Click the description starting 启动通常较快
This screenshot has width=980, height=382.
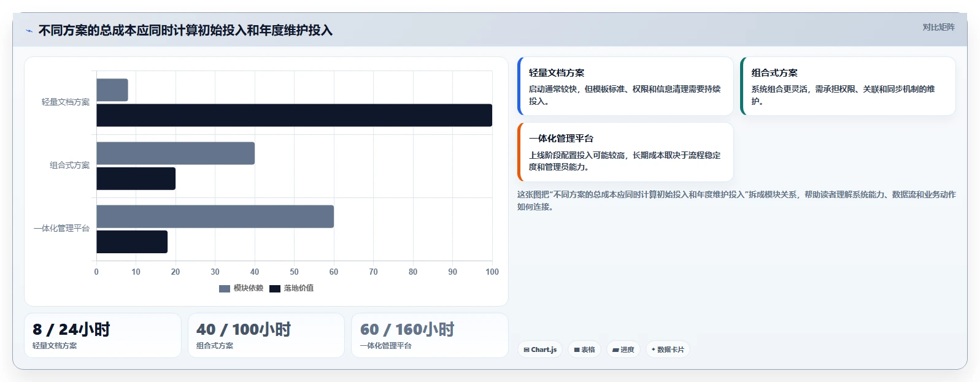(x=625, y=95)
